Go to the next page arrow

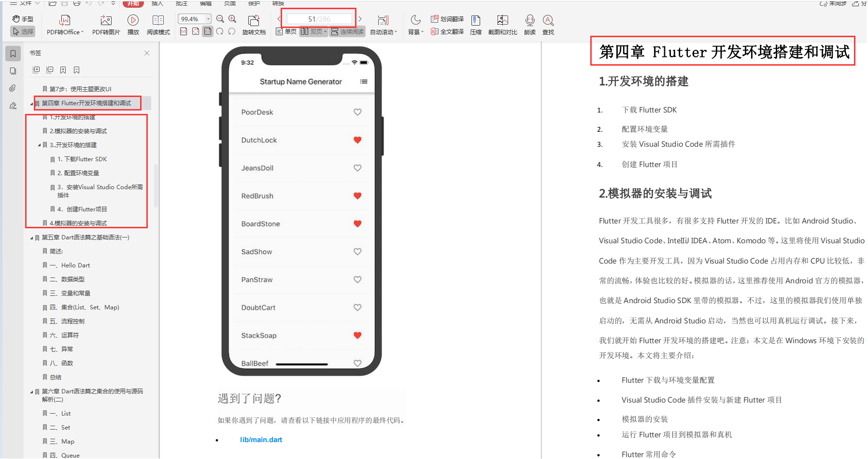[360, 19]
